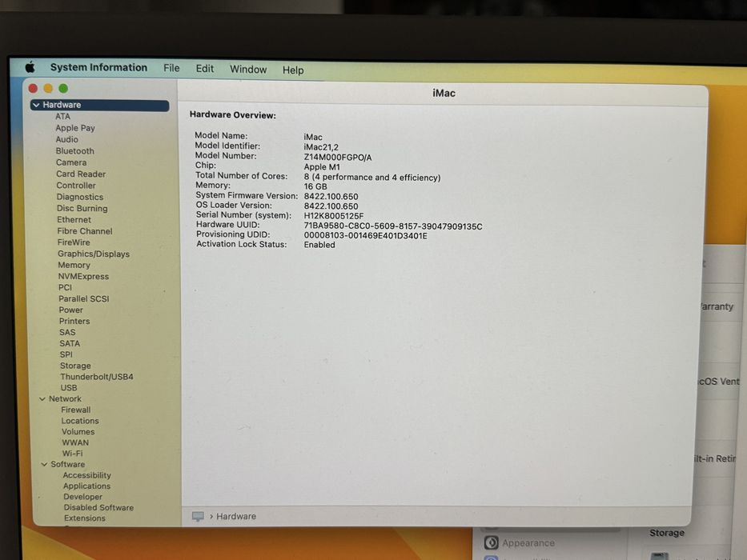
Task: Select Developer in the sidebar
Action: (x=83, y=497)
